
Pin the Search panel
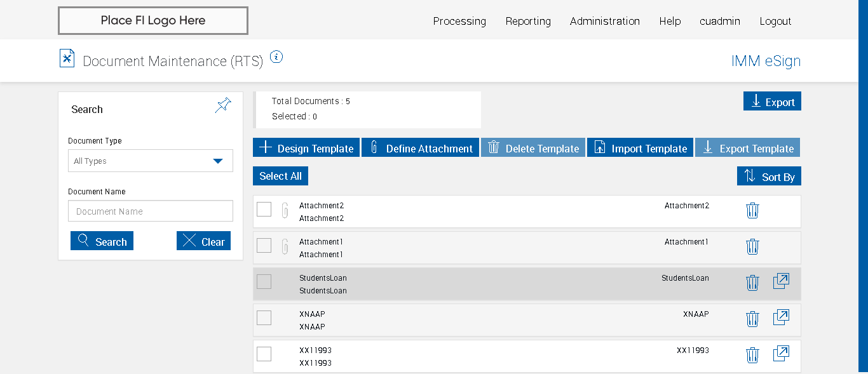tap(223, 105)
